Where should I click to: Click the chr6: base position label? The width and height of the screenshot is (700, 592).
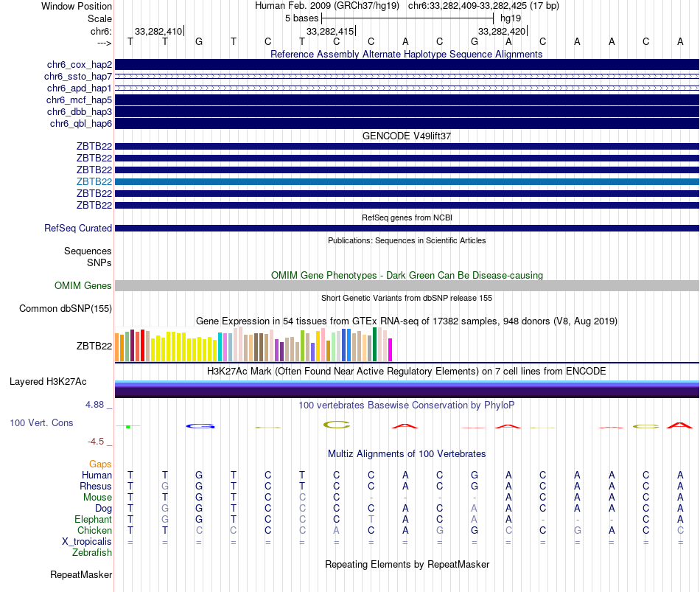pyautogui.click(x=102, y=31)
